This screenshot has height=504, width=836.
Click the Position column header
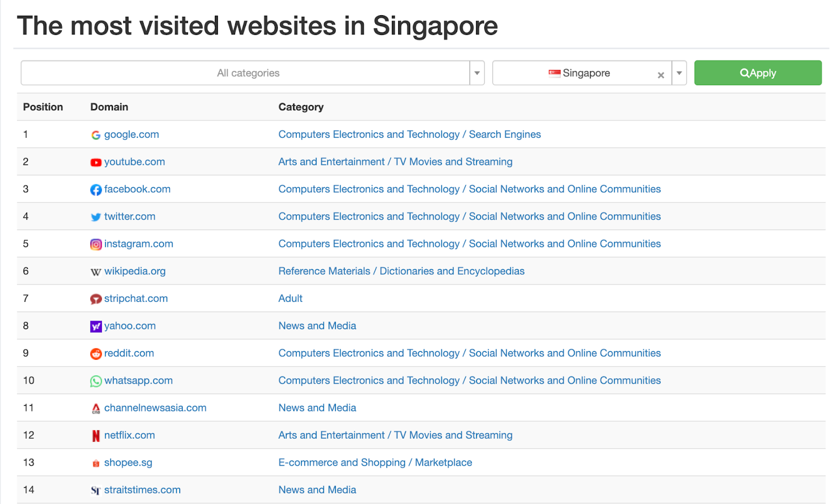click(43, 107)
